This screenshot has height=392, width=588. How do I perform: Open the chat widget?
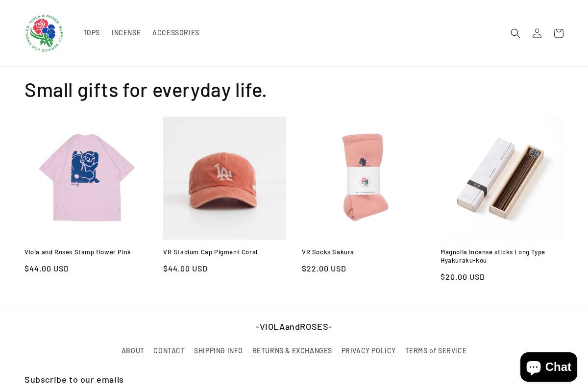point(548,367)
